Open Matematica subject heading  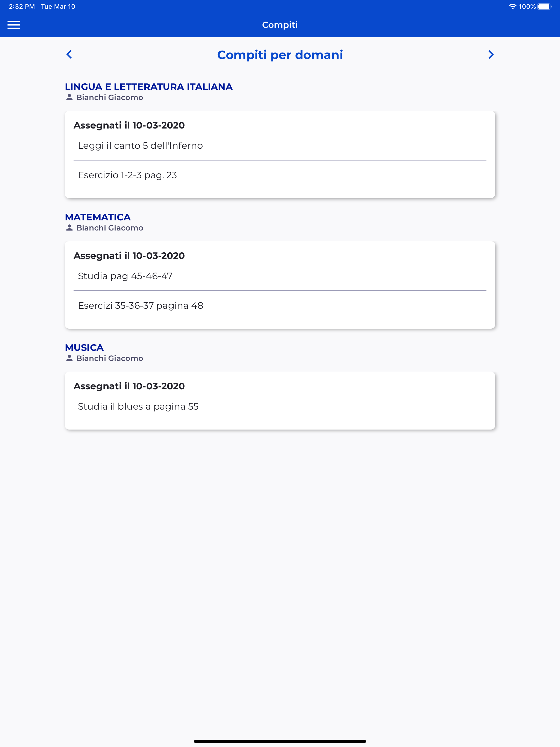(98, 217)
